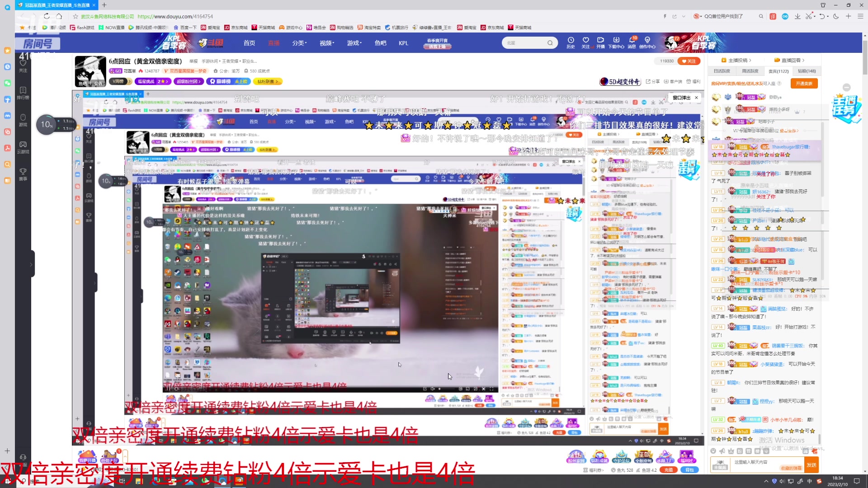Open the 钻粉成就 gift icon
868x488 pixels.
pos(599,456)
